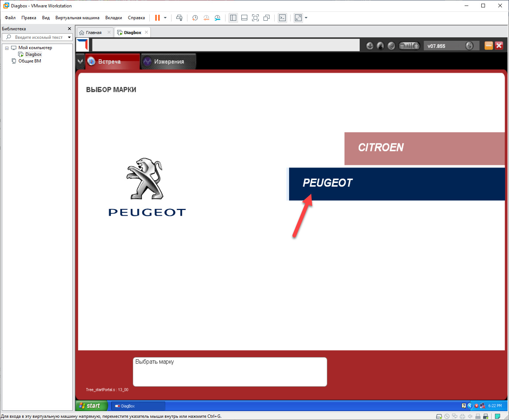
Task: Click the greyed-out USB device status icon
Action: [x=478, y=416]
